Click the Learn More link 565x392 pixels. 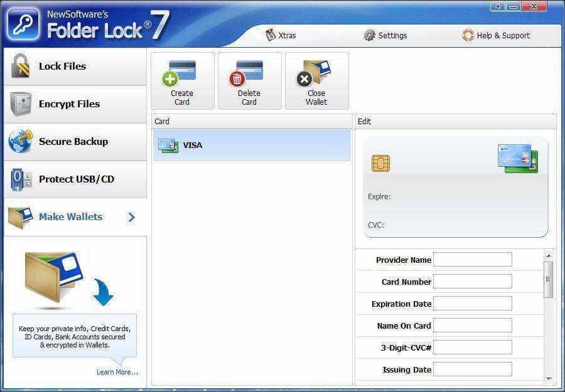click(117, 372)
